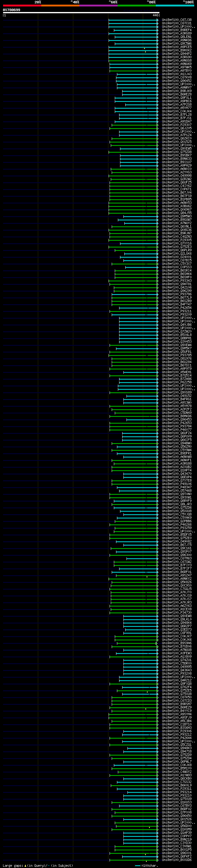
Task: Click the white query sequence bar
Action: (81, 12)
